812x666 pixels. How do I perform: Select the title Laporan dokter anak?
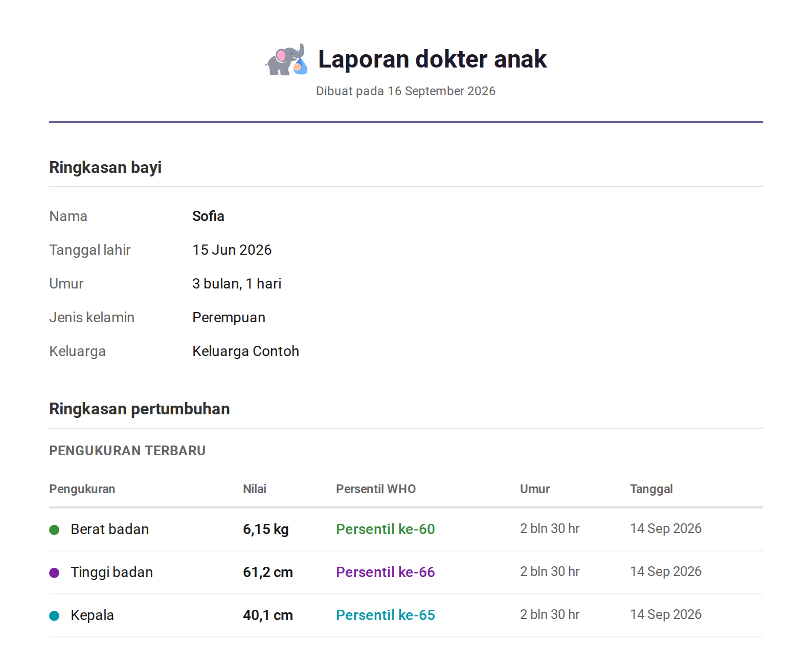(x=432, y=59)
